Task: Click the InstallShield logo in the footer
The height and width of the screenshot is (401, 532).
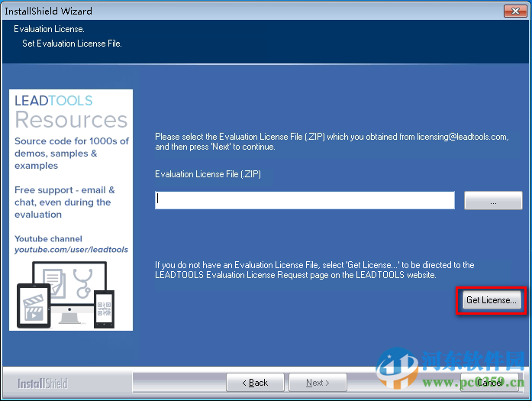Action: 43,383
